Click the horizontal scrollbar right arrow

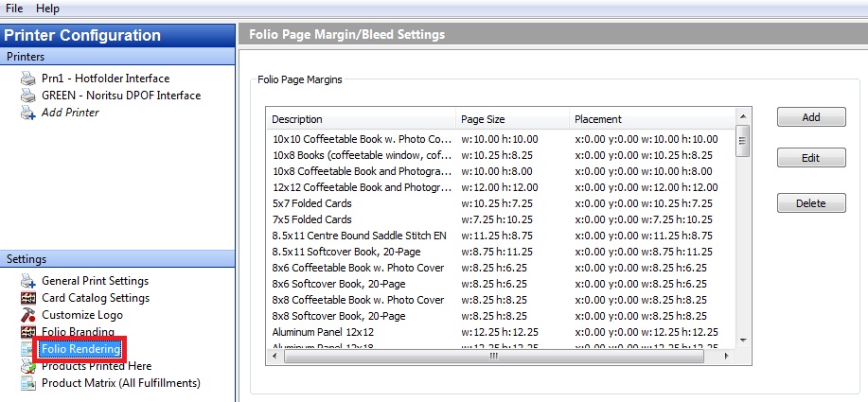coord(727,357)
